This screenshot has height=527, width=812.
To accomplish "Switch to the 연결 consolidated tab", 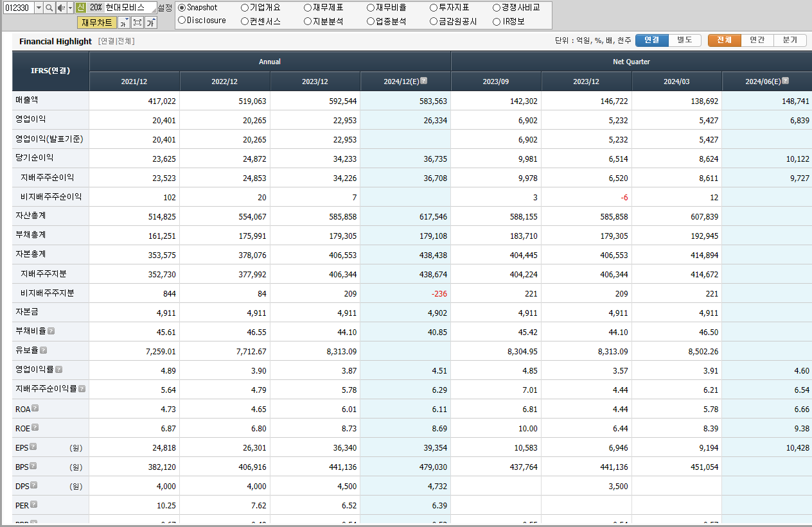I will [x=652, y=40].
